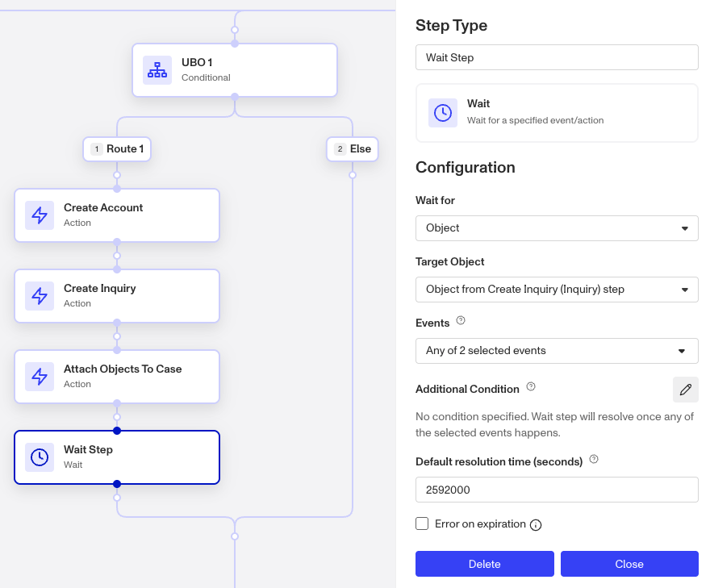
Task: Click the Create Account lightning bolt icon
Action: (40, 215)
